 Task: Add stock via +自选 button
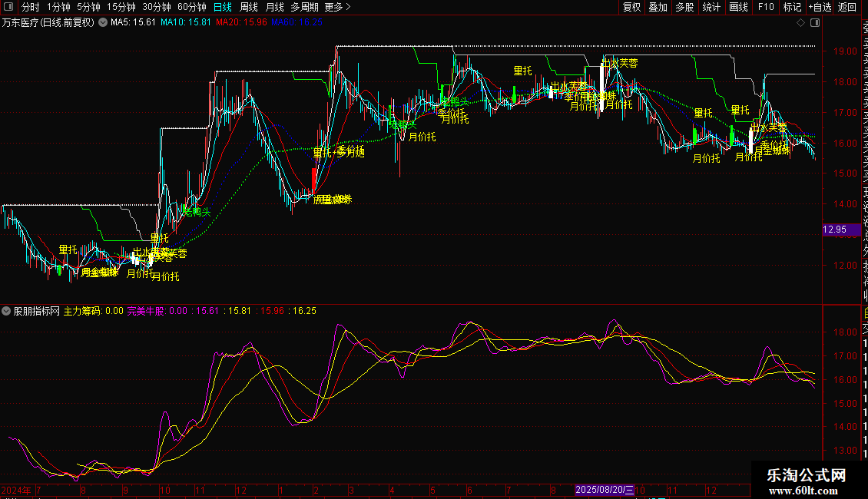(x=819, y=7)
